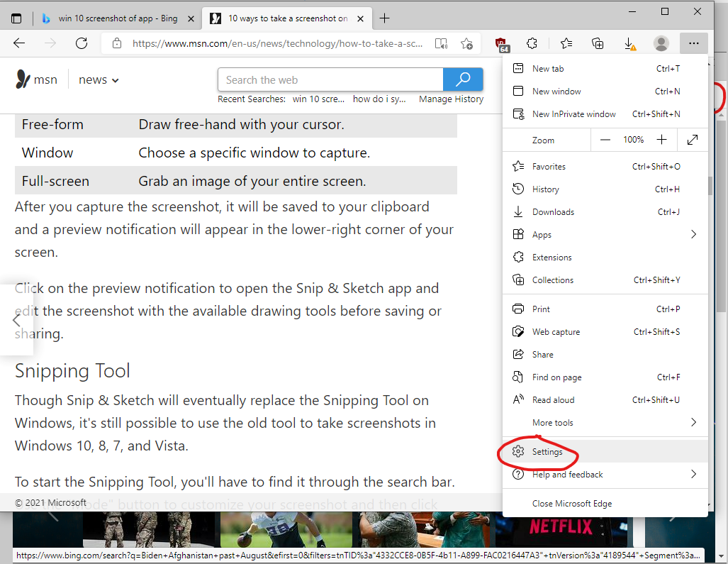Decrease zoom with the minus button

(x=605, y=140)
